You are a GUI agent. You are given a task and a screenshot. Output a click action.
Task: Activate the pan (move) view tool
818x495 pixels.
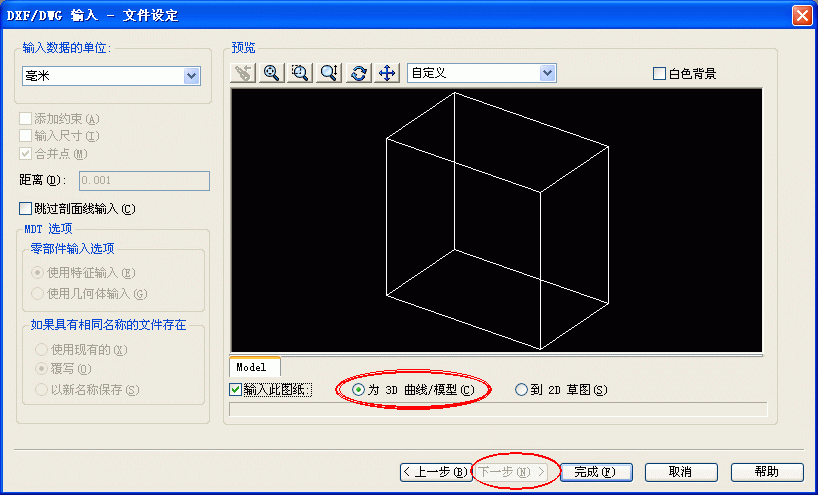[387, 73]
